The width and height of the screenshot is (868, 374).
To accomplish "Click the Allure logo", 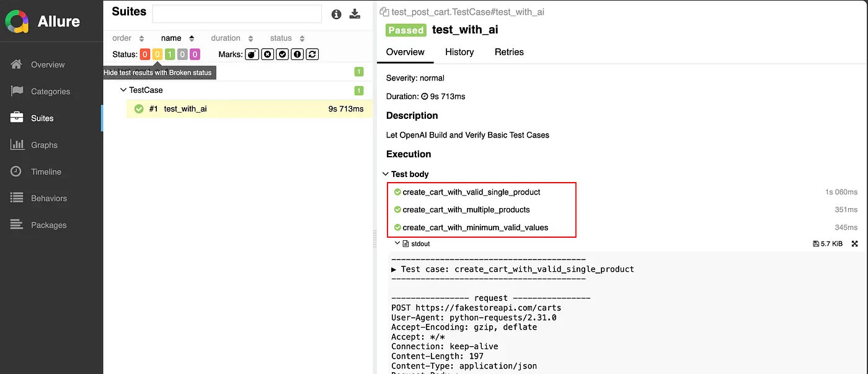I will pos(17,22).
